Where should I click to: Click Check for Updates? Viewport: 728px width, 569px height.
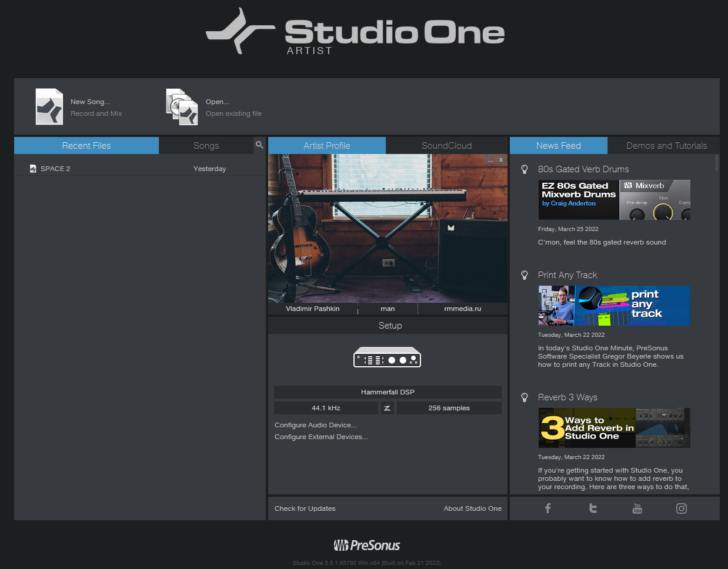coord(305,508)
